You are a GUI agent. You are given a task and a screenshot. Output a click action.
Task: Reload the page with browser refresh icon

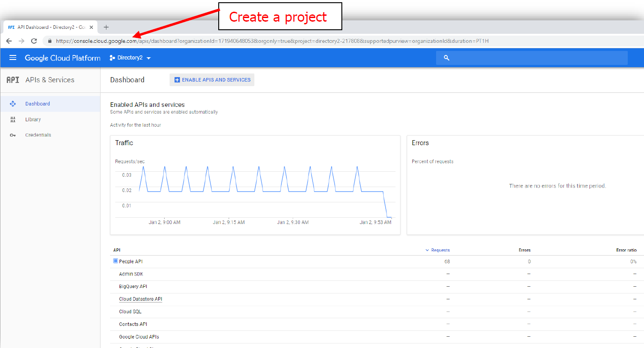tap(34, 41)
